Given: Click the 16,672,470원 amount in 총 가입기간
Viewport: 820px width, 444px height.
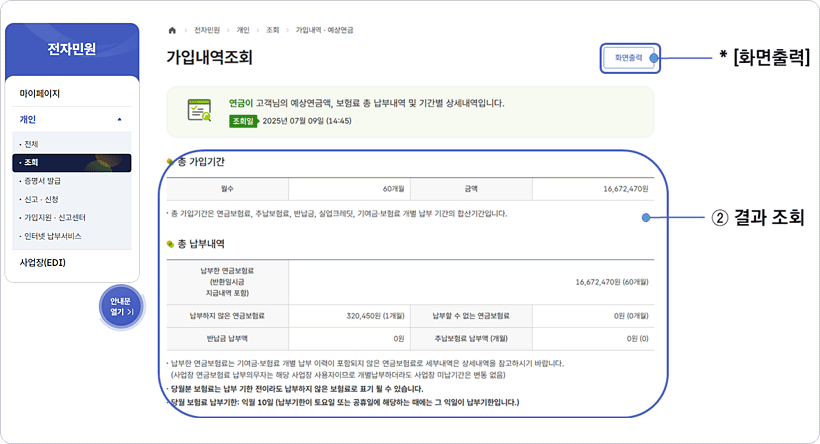Looking at the screenshot, I should [625, 189].
